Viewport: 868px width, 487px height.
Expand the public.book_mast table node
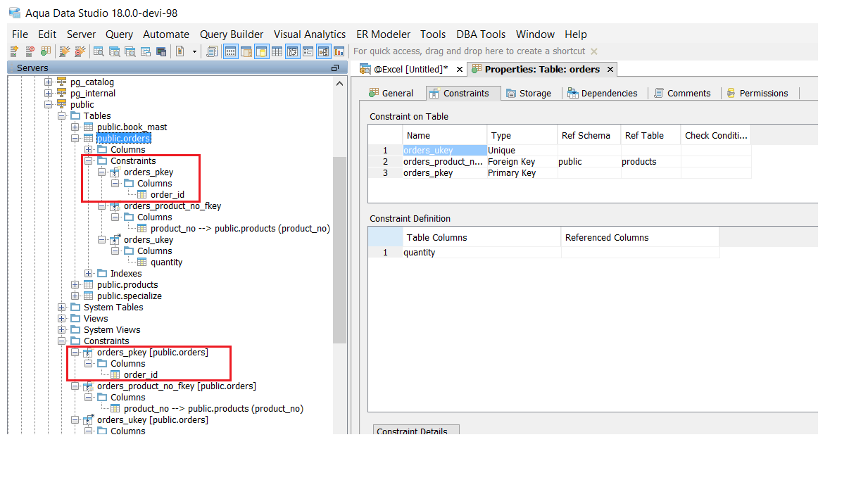point(75,127)
